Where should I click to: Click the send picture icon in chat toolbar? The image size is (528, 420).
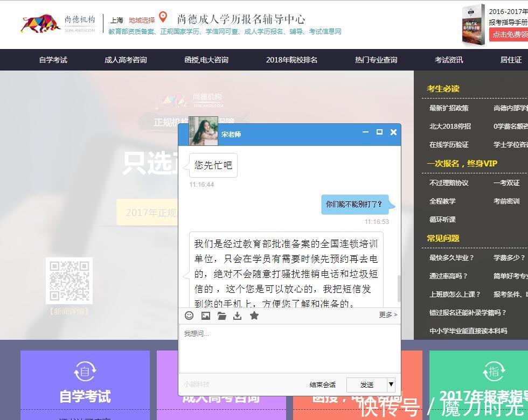pyautogui.click(x=205, y=316)
